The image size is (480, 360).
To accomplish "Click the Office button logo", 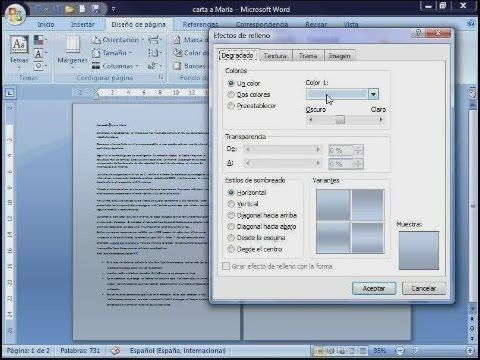I will (x=16, y=14).
